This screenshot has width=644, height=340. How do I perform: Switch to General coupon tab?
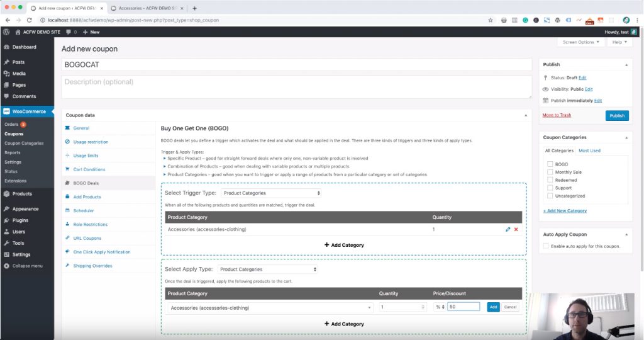(81, 128)
